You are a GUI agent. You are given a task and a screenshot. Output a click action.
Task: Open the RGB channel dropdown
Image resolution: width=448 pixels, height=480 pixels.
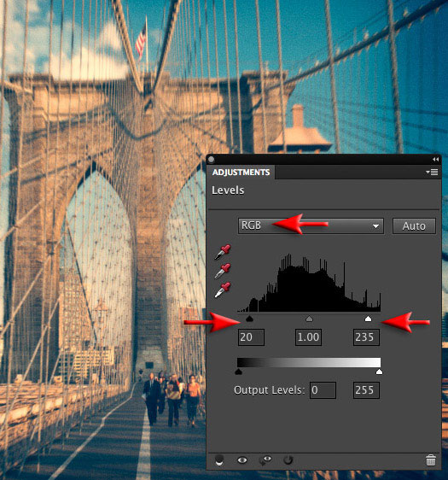(x=311, y=226)
